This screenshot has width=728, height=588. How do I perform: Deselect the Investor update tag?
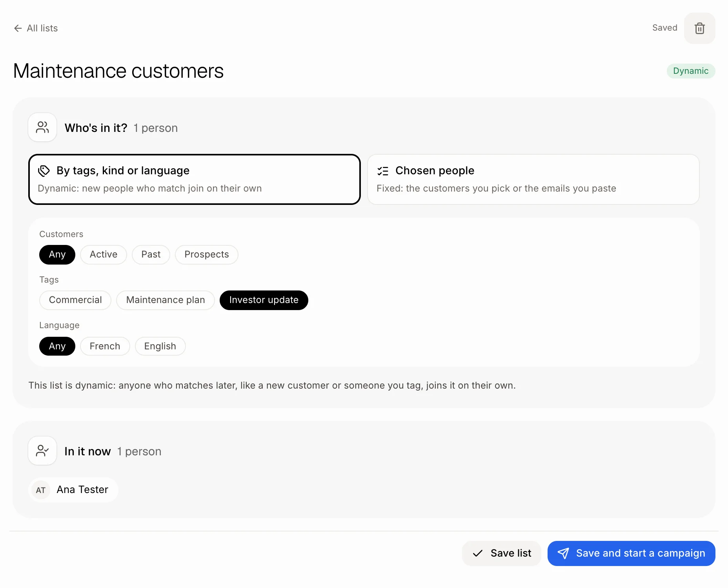[x=264, y=300]
